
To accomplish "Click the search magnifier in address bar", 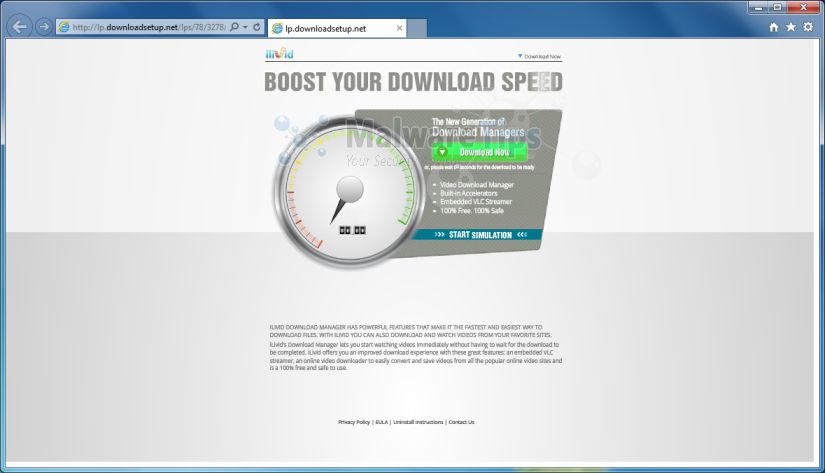I will [x=235, y=27].
